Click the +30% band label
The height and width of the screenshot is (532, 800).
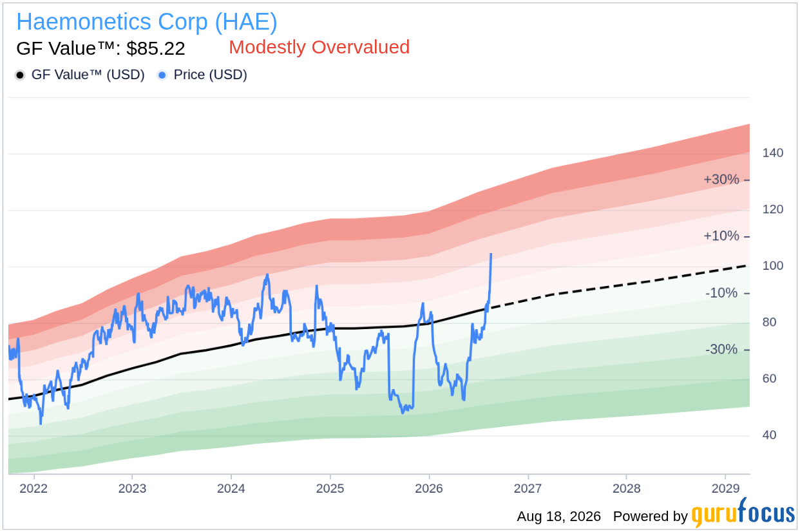(721, 180)
